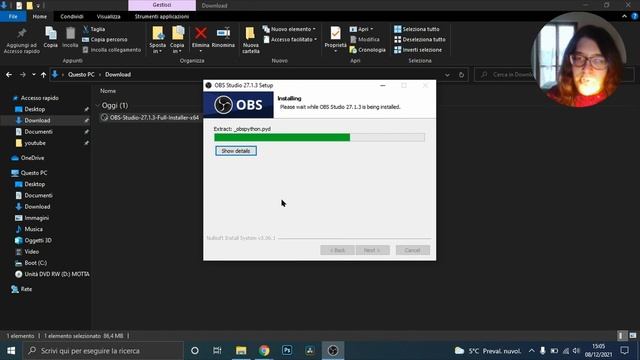The height and width of the screenshot is (360, 640).
Task: Switch to the Home ribbon tab
Action: pos(40,16)
